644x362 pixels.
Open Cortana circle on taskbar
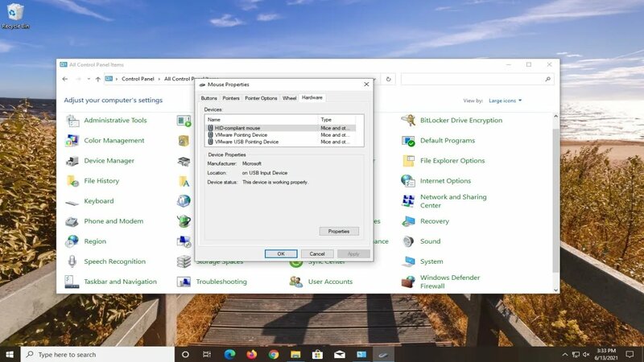click(185, 354)
